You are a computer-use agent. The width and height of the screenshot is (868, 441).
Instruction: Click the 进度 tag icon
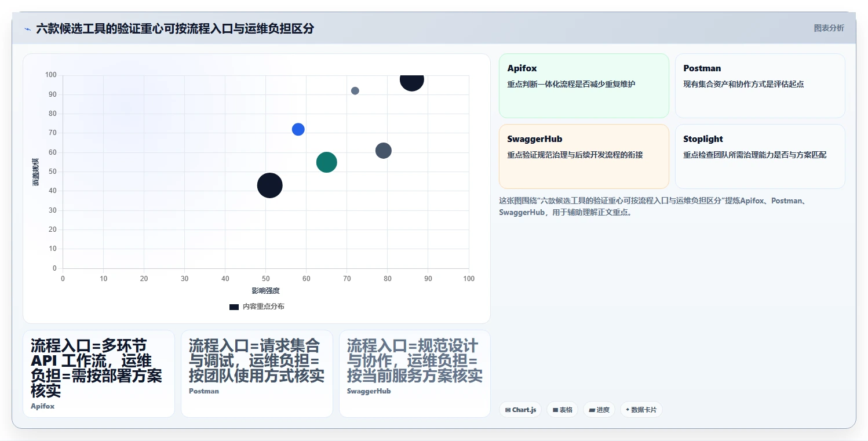(x=592, y=410)
